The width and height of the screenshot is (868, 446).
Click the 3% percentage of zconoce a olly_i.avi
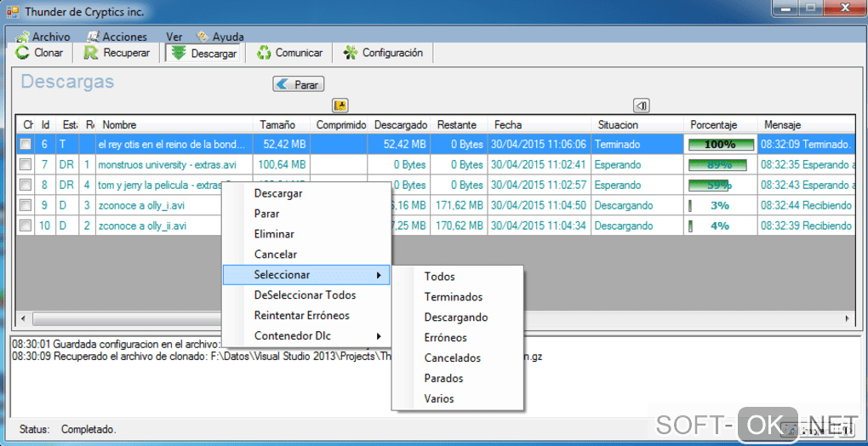click(720, 206)
